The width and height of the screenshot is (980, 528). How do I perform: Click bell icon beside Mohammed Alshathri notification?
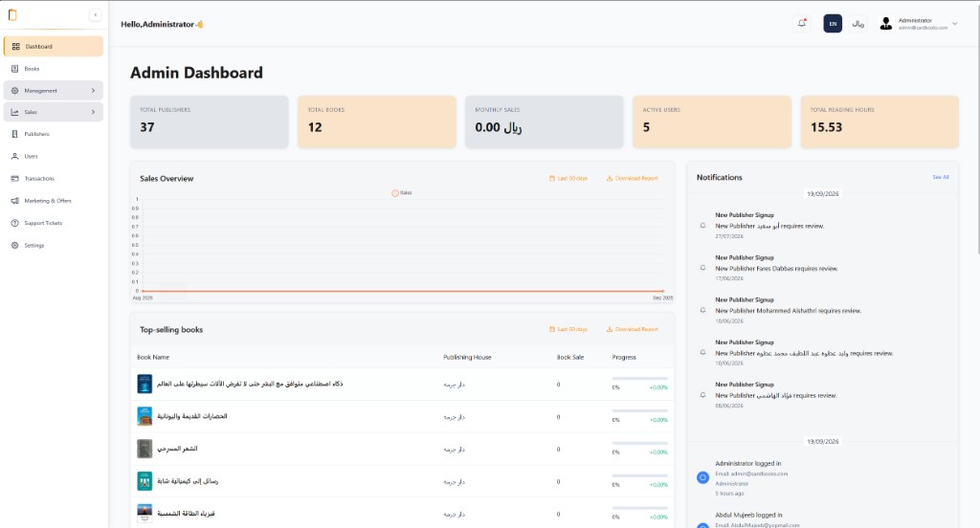703,311
